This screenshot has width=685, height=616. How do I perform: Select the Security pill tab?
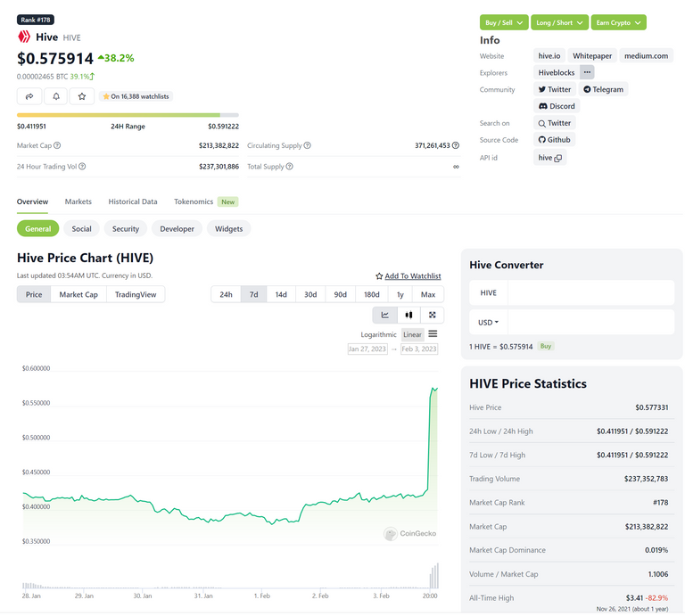tap(126, 229)
